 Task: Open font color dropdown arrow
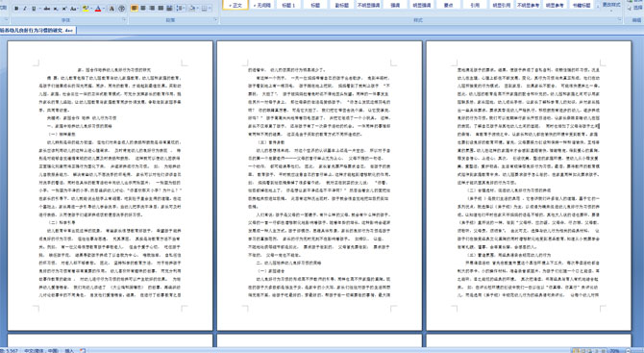point(104,9)
